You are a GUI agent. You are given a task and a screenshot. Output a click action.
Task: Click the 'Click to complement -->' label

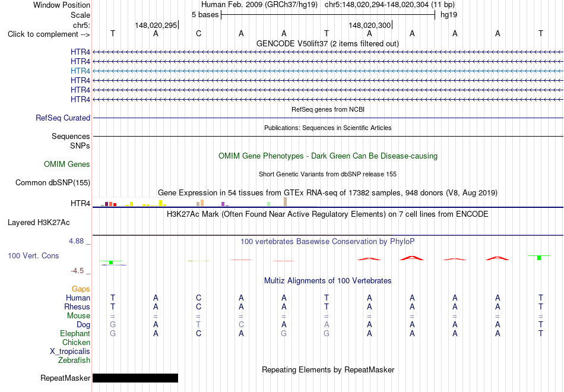(x=49, y=34)
